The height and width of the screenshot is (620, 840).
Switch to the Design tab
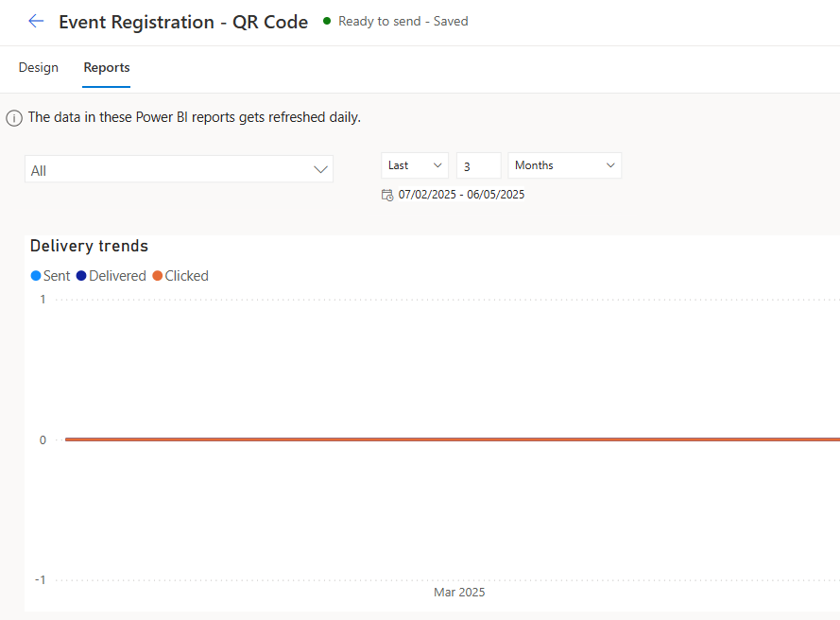(x=39, y=68)
